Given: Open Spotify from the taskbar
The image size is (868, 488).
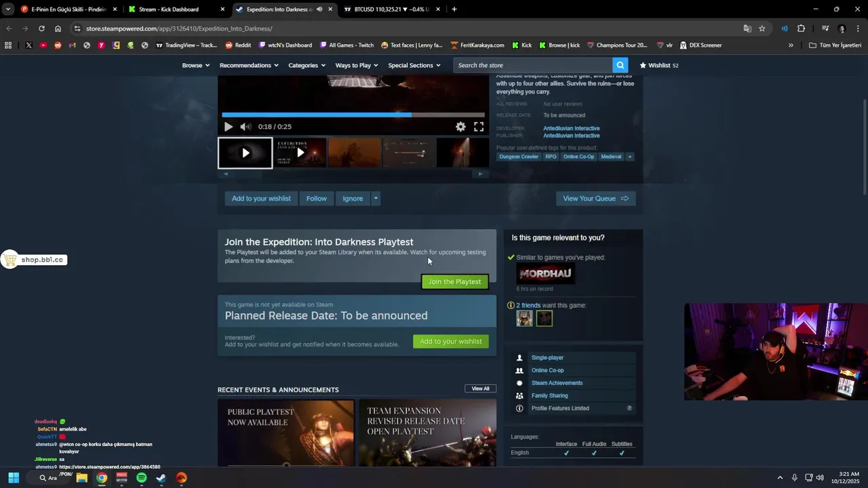Looking at the screenshot, I should click(x=141, y=478).
